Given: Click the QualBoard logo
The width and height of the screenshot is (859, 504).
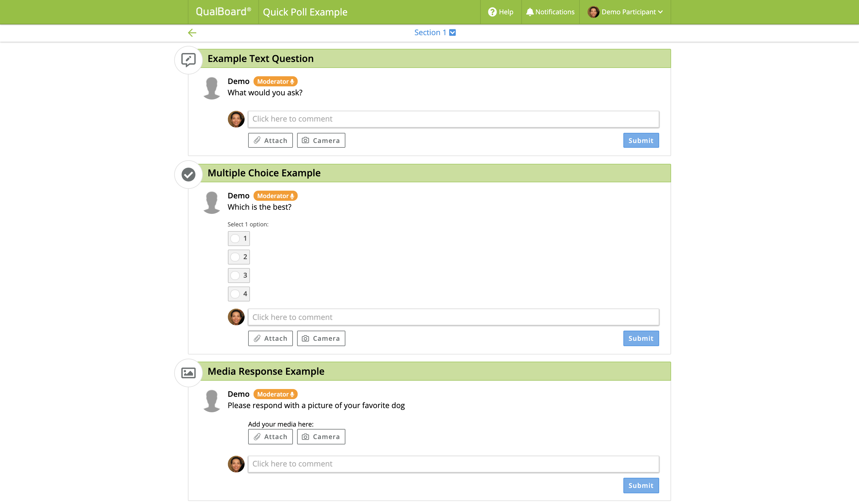Looking at the screenshot, I should point(223,12).
